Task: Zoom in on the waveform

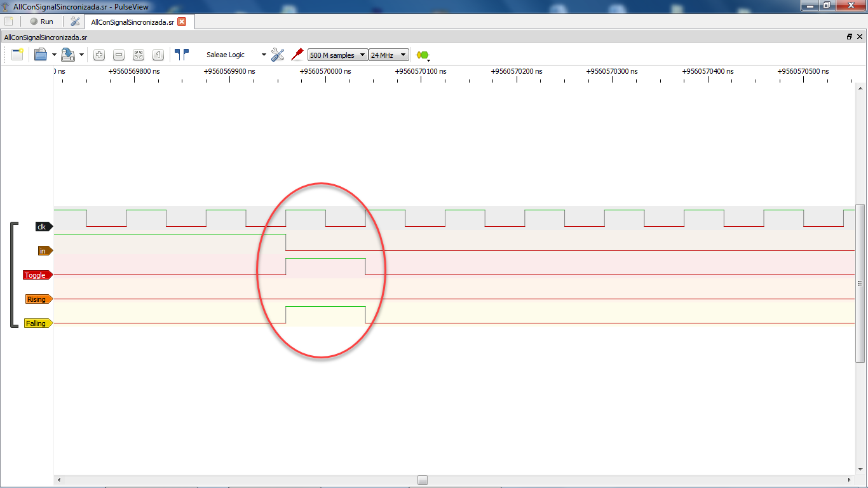Action: pyautogui.click(x=99, y=55)
